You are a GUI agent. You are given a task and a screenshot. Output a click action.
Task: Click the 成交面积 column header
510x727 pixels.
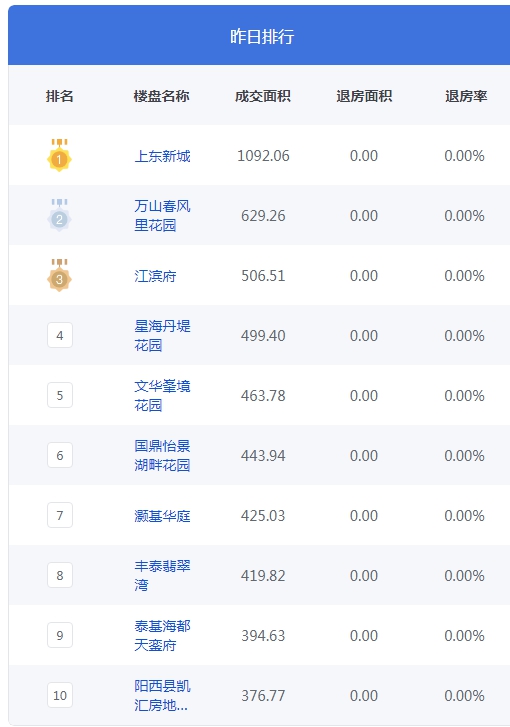click(x=262, y=96)
